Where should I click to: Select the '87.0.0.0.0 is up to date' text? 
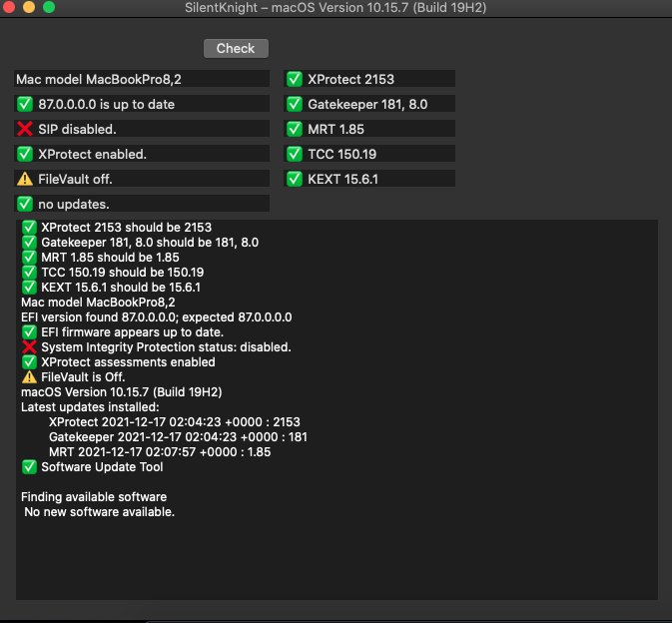[106, 104]
